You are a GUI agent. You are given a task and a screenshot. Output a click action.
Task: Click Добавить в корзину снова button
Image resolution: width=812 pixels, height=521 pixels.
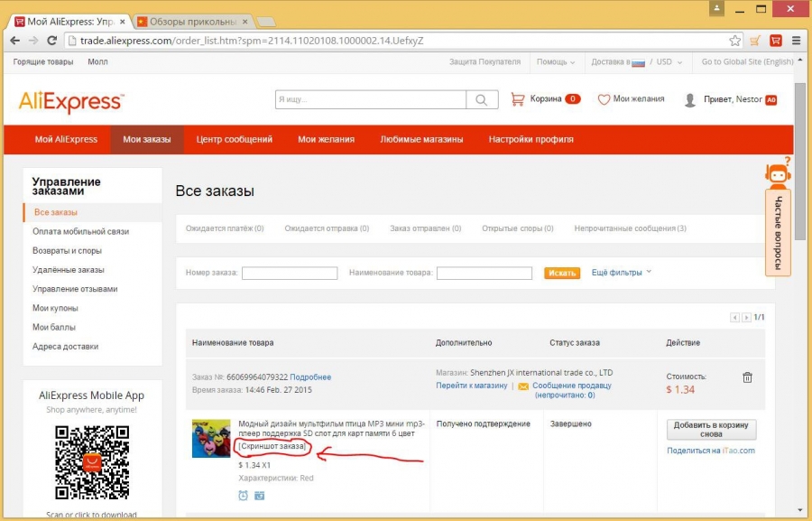(711, 429)
